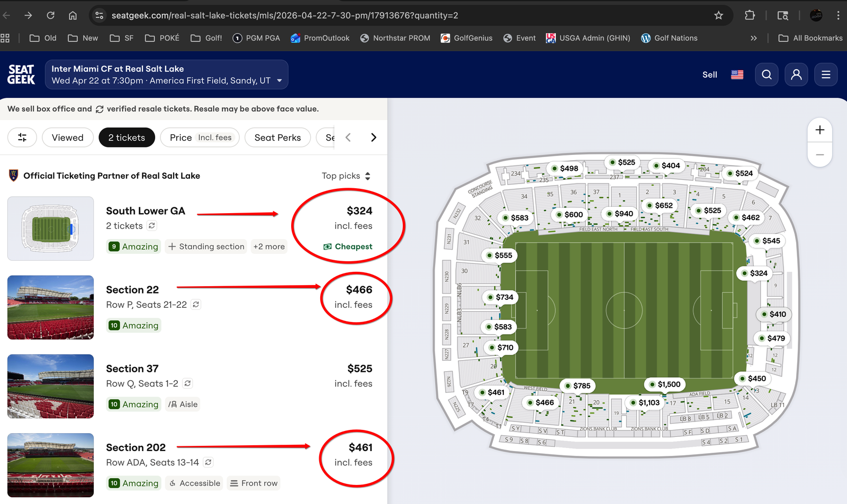847x504 pixels.
Task: Toggle the Seat Perks filter chip
Action: (277, 138)
